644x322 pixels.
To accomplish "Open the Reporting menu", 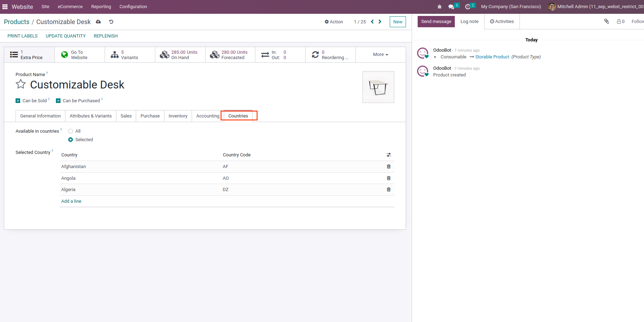I will [x=101, y=7].
